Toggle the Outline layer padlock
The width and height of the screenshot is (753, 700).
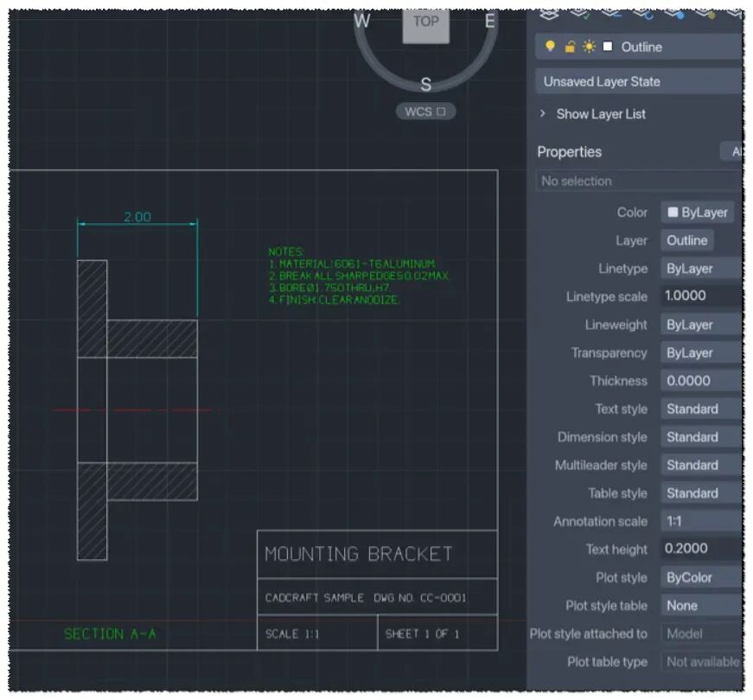[570, 47]
